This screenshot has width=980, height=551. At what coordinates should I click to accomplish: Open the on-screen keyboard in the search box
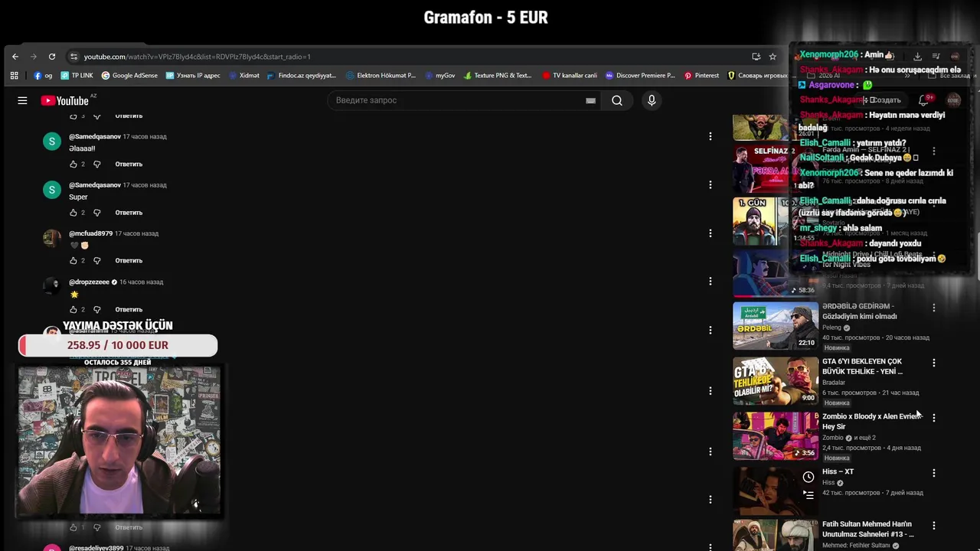pos(590,100)
